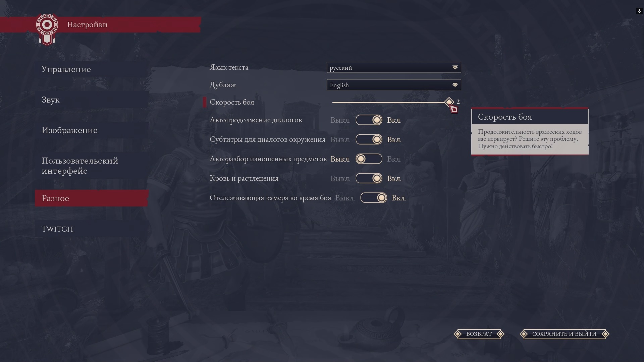The width and height of the screenshot is (644, 362).
Task: Click the middle of the Скорость боя slider track
Action: click(x=391, y=102)
